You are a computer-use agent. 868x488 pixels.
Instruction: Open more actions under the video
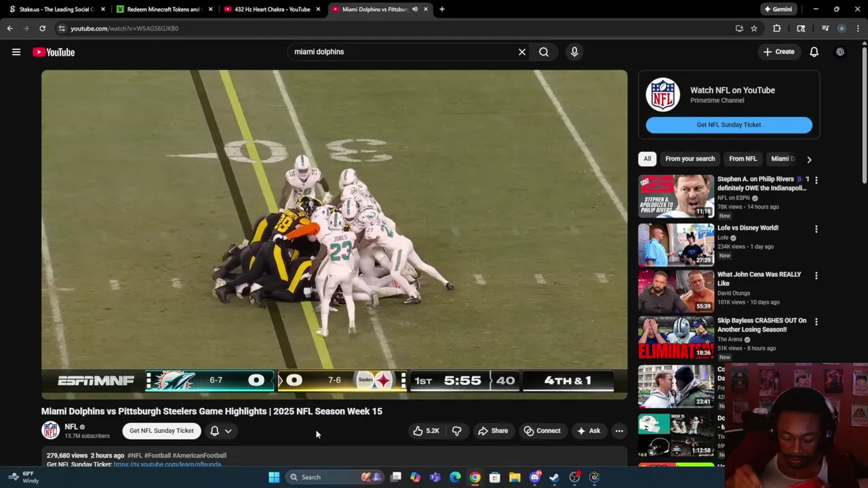click(619, 431)
